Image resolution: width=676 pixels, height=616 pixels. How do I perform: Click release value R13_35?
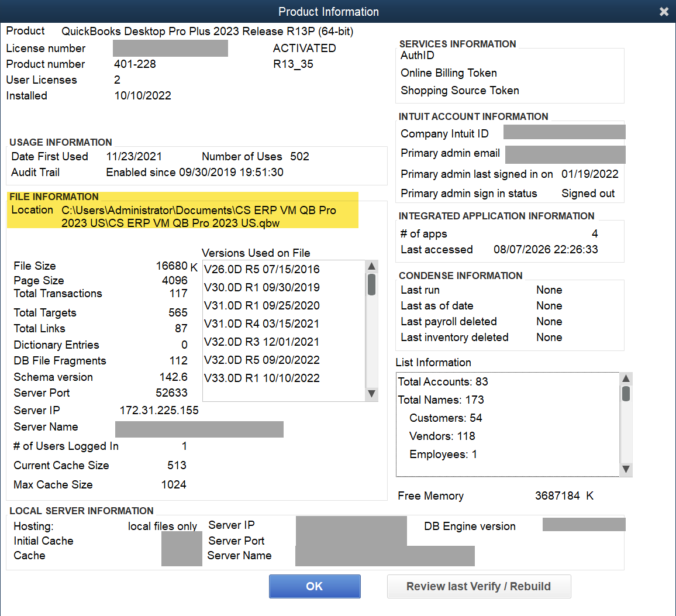[x=293, y=64]
